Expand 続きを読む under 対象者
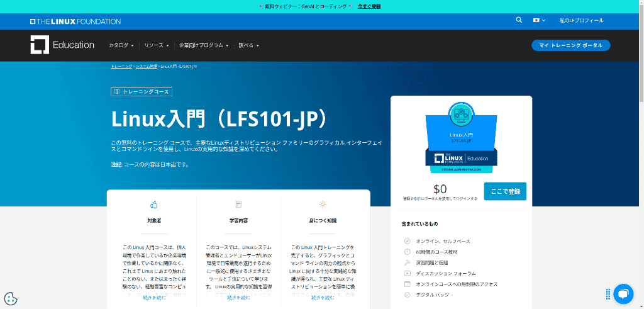This screenshot has height=309, width=644. [x=154, y=297]
